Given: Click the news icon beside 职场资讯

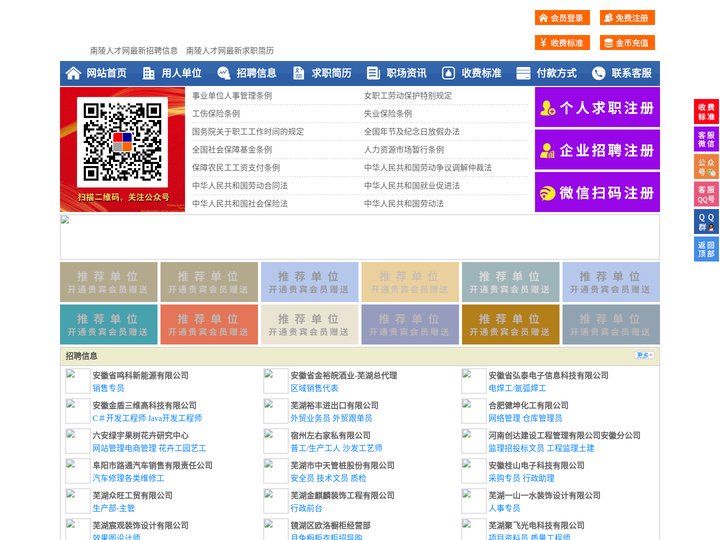Looking at the screenshot, I should [x=373, y=73].
